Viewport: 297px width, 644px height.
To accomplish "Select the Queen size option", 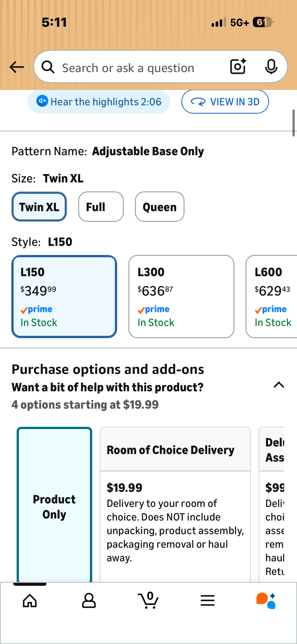I will pyautogui.click(x=159, y=207).
